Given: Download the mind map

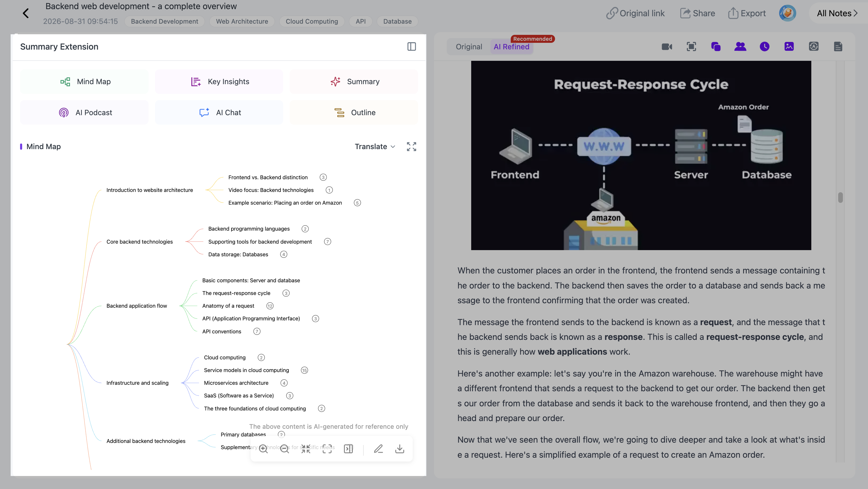Looking at the screenshot, I should (x=400, y=449).
